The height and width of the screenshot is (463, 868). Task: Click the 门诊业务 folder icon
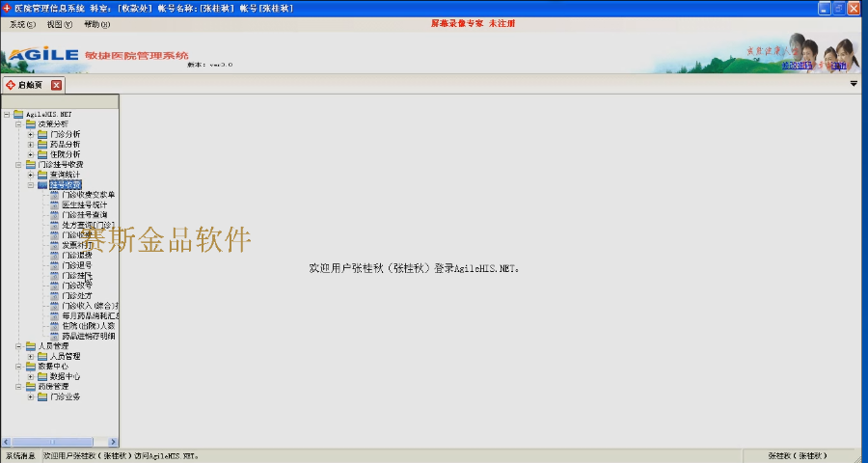[x=42, y=396]
